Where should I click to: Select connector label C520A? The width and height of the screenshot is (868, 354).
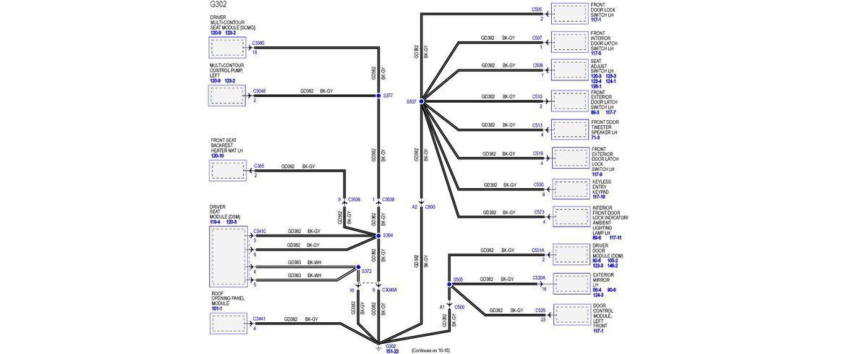pyautogui.click(x=539, y=278)
